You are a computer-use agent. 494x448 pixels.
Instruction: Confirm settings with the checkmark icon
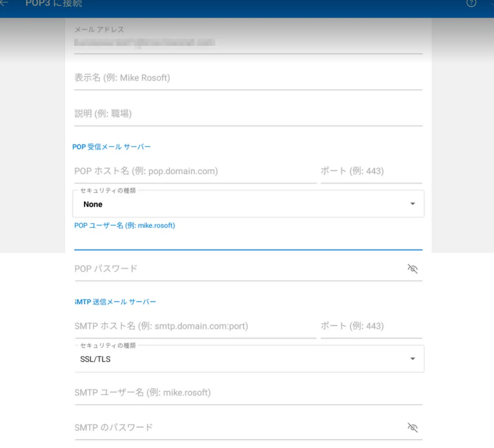point(492,3)
